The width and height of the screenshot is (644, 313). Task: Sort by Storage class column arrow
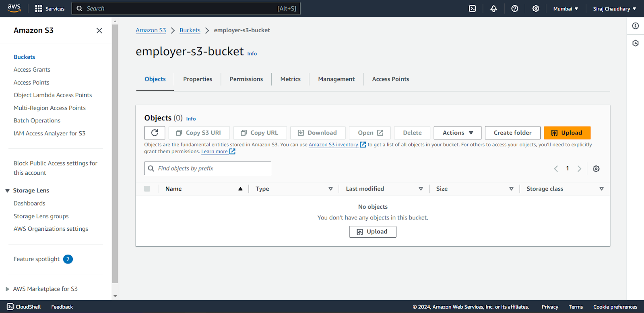tap(601, 189)
